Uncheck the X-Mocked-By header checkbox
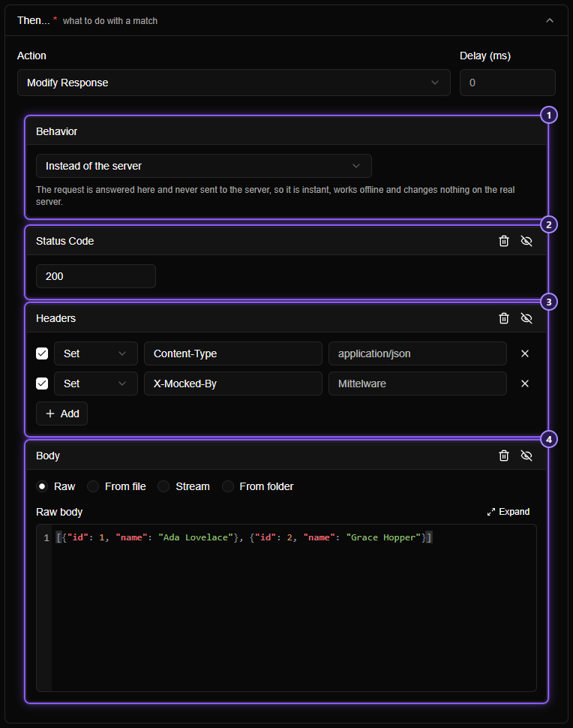Image resolution: width=573 pixels, height=728 pixels. coord(42,384)
